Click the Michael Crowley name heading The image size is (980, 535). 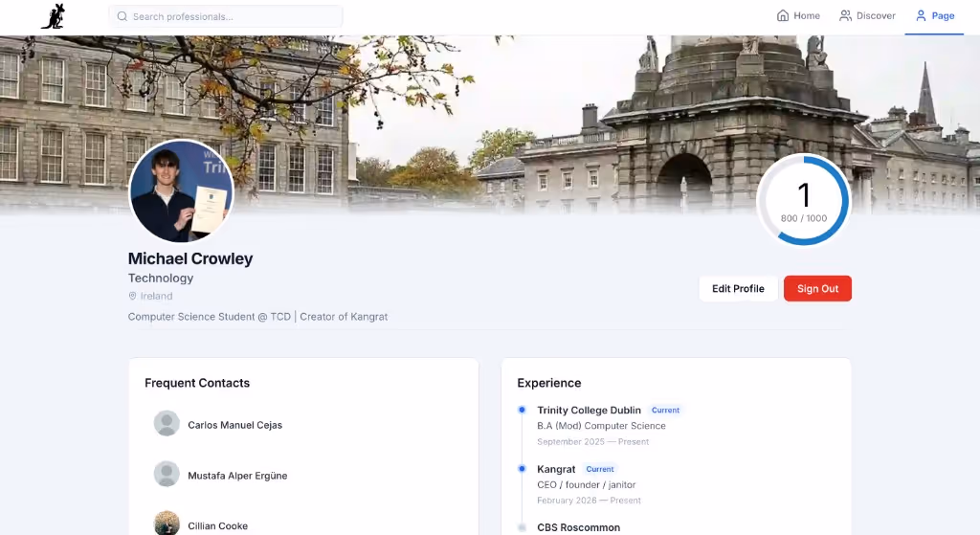click(190, 258)
